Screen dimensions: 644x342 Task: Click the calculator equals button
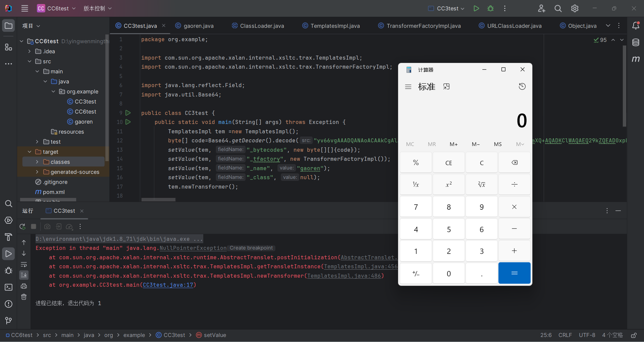515,273
